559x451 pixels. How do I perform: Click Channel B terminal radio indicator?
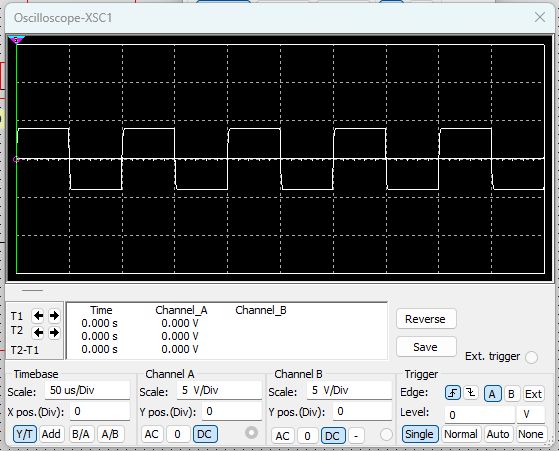coord(386,435)
